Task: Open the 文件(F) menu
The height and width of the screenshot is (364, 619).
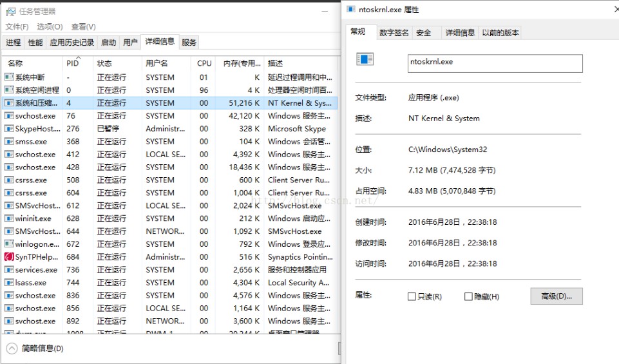Action: [17, 26]
